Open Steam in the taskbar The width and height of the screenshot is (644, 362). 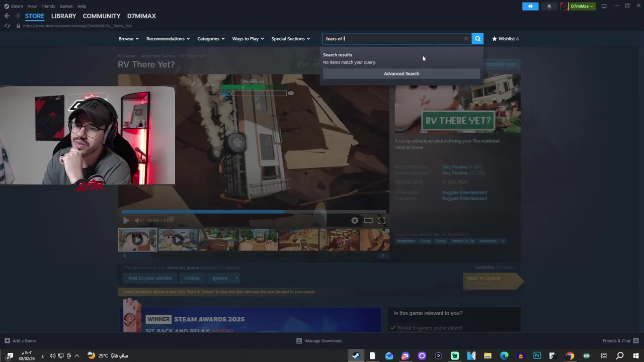click(356, 355)
